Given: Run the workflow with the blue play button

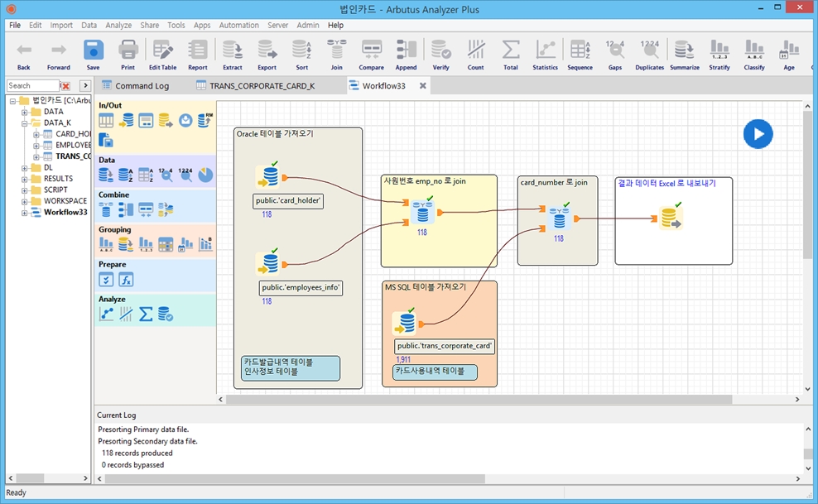Looking at the screenshot, I should click(x=758, y=134).
